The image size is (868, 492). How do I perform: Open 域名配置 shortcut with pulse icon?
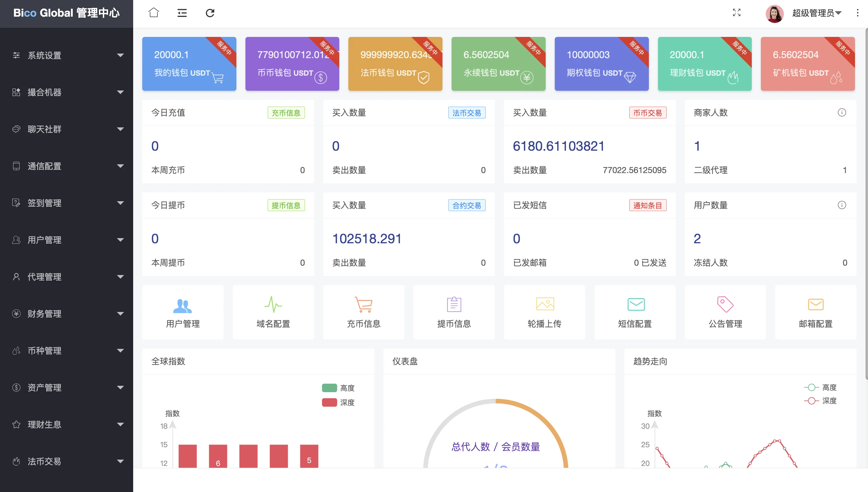point(273,312)
